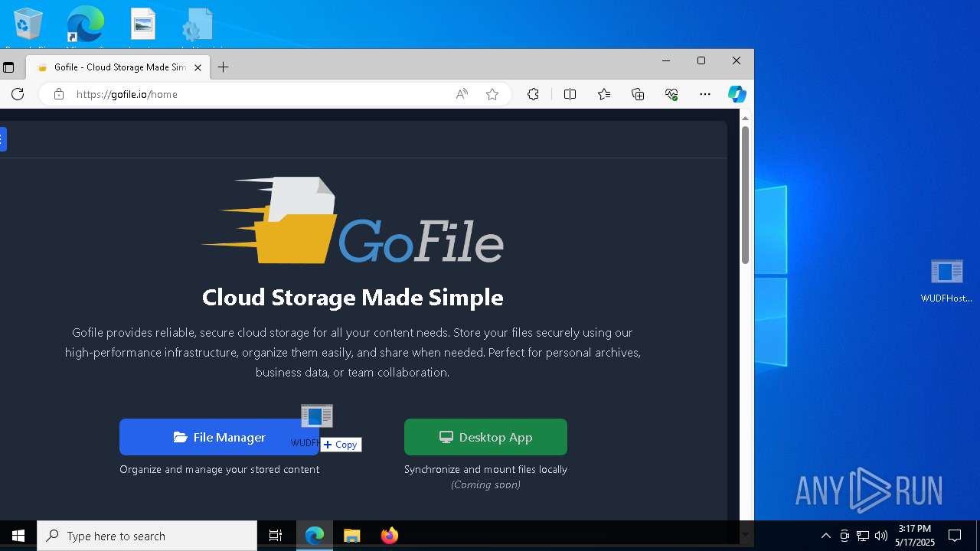
Task: Expand the Gofile sidebar menu handle
Action: click(3, 139)
